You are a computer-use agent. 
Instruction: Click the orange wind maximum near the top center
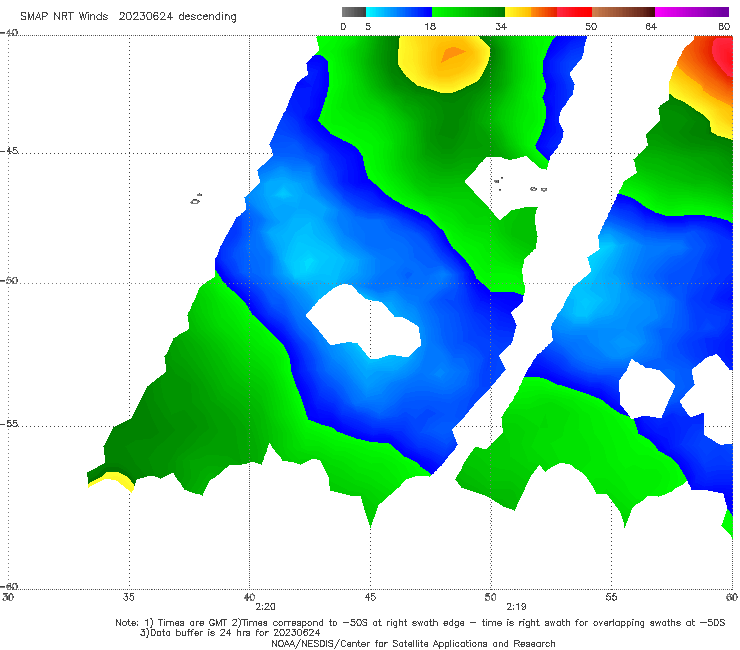pos(453,53)
